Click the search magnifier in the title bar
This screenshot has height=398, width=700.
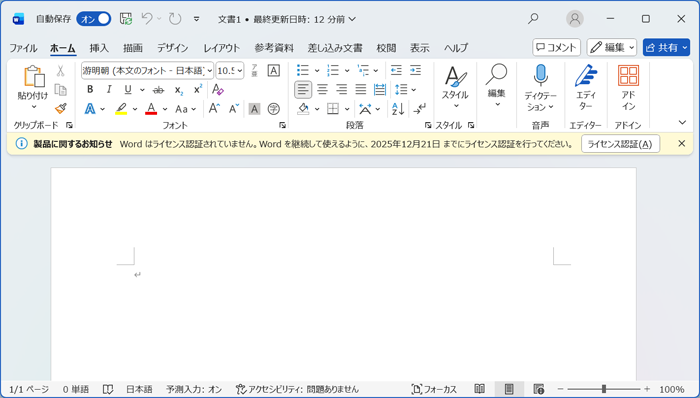pyautogui.click(x=533, y=19)
